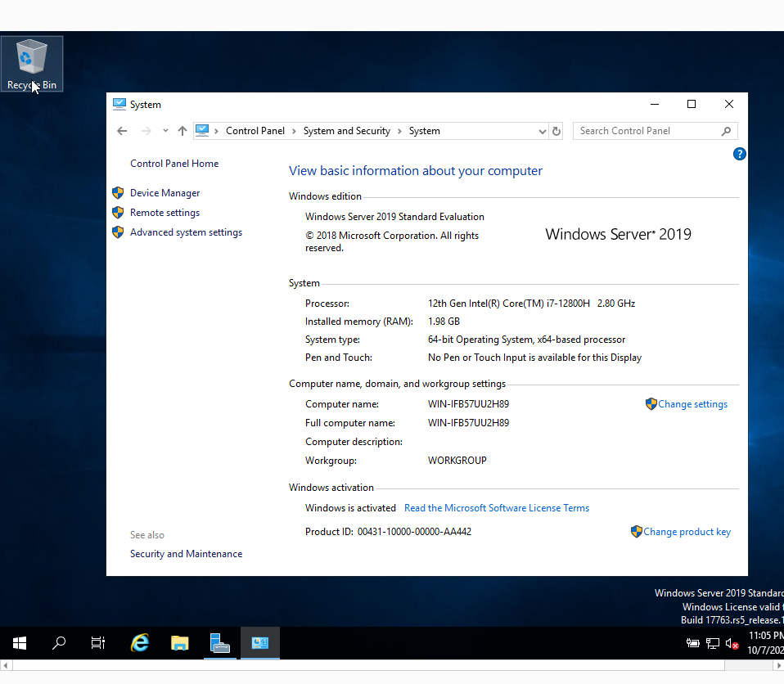This screenshot has width=784, height=684.
Task: Go back with the left arrow
Action: pos(122,131)
